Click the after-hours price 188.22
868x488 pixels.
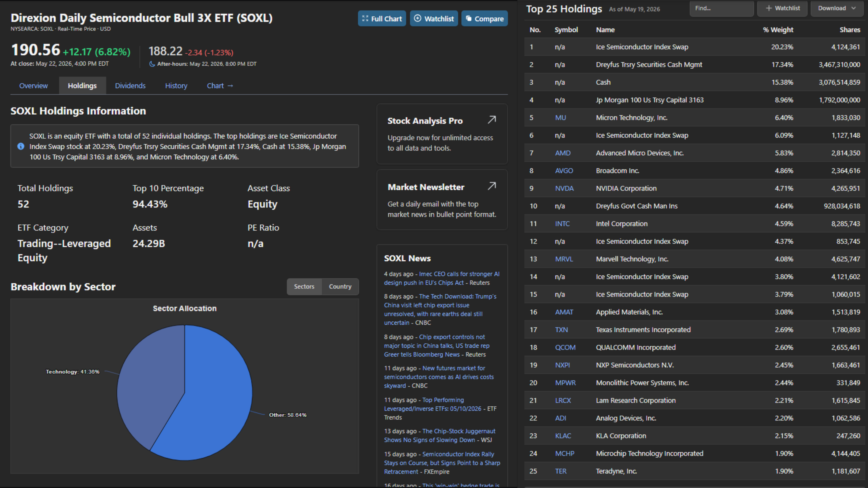tap(165, 51)
